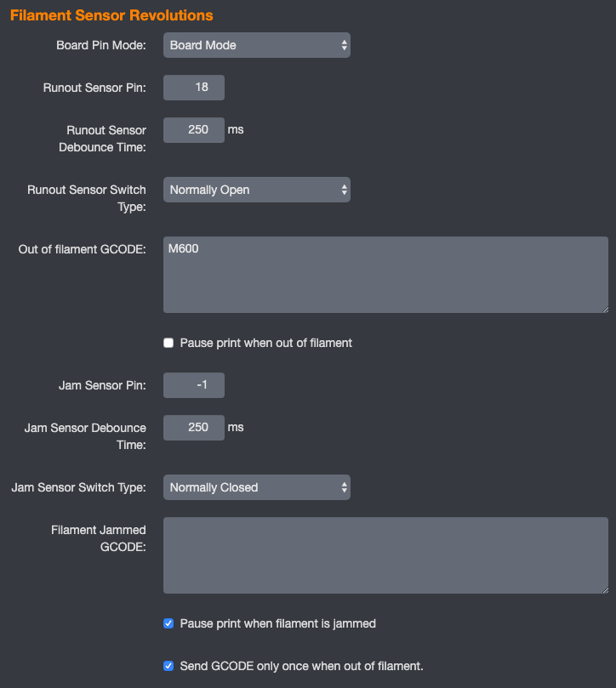Toggle Send GCODE only once checkbox
This screenshot has width=616, height=688.
(x=168, y=666)
